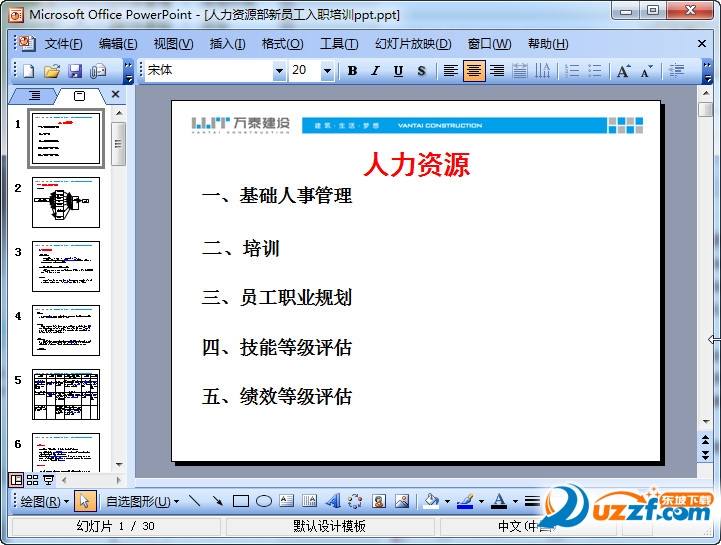
Task: Click the permission/email icon next to Save
Action: pos(98,71)
